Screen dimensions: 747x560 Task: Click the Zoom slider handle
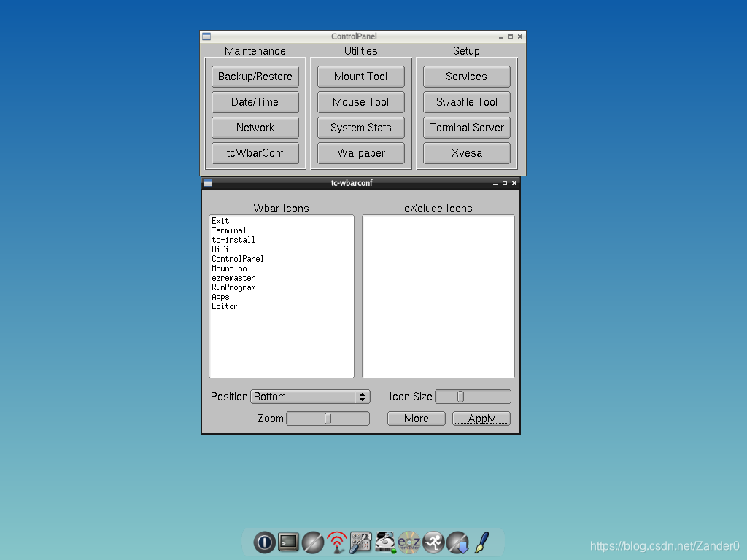tap(328, 419)
